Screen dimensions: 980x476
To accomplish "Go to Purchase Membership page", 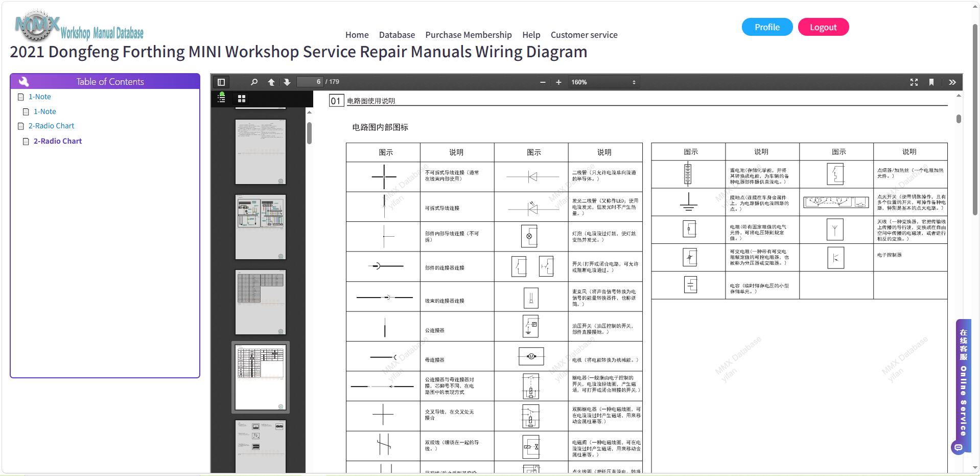I will pos(469,35).
